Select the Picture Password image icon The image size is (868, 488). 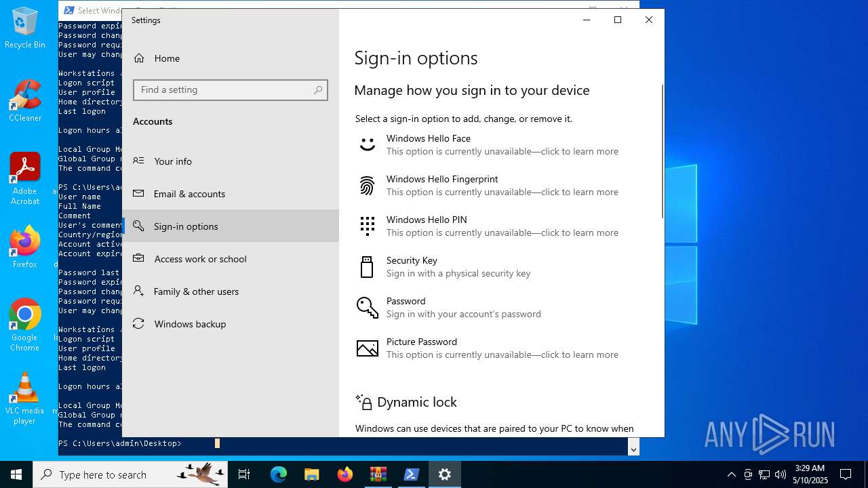pos(367,348)
